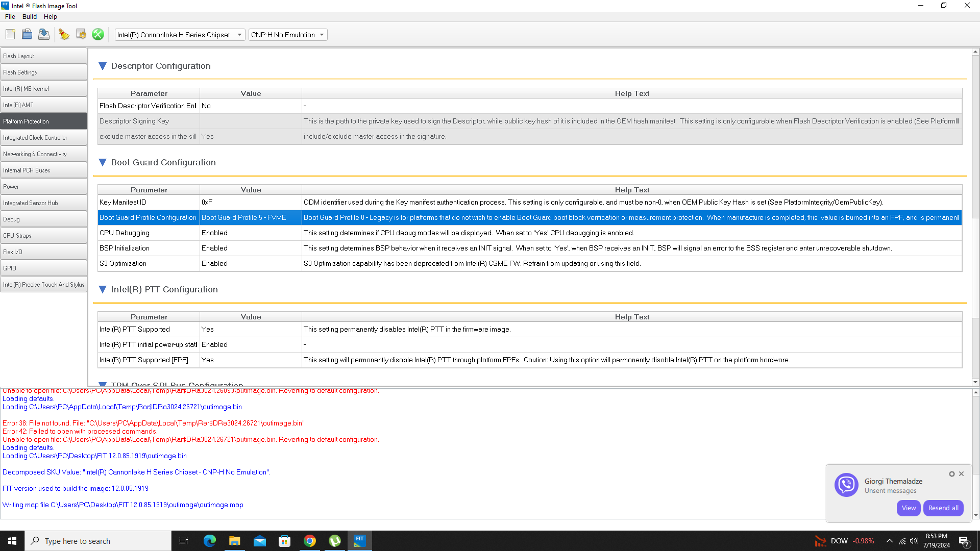Open the Build menu
Viewport: 980px width, 551px height.
pyautogui.click(x=29, y=16)
